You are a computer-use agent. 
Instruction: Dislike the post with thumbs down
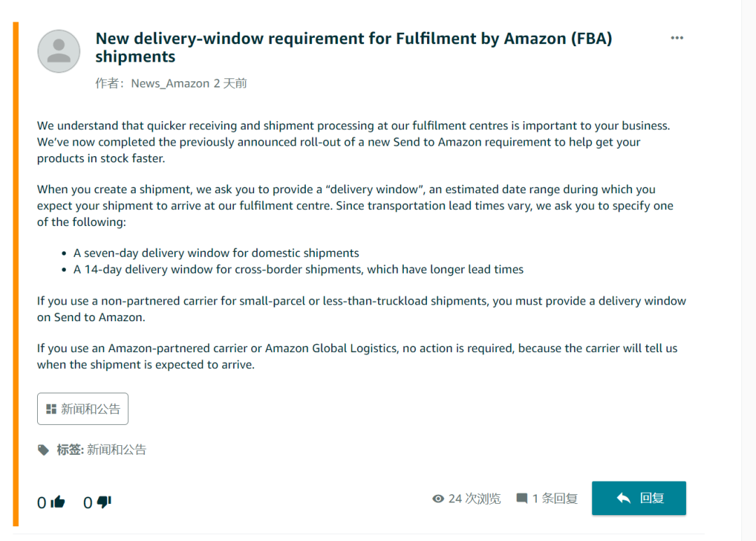(x=104, y=502)
